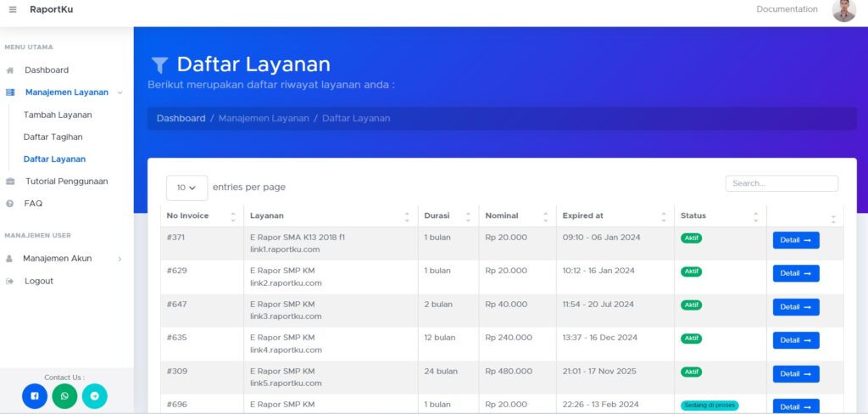This screenshot has height=414, width=868.
Task: Click the FAQ question mark icon
Action: [x=9, y=204]
